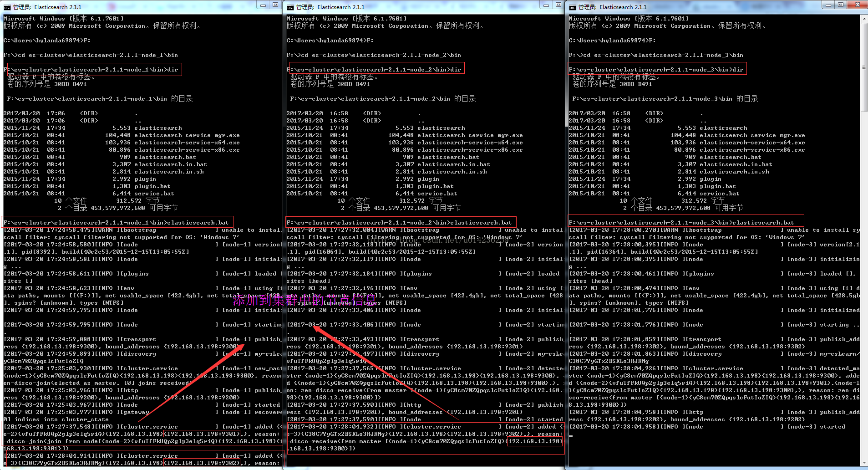868x470 pixels.
Task: Click the scroll up arrow in the right console
Action: pyautogui.click(x=864, y=18)
